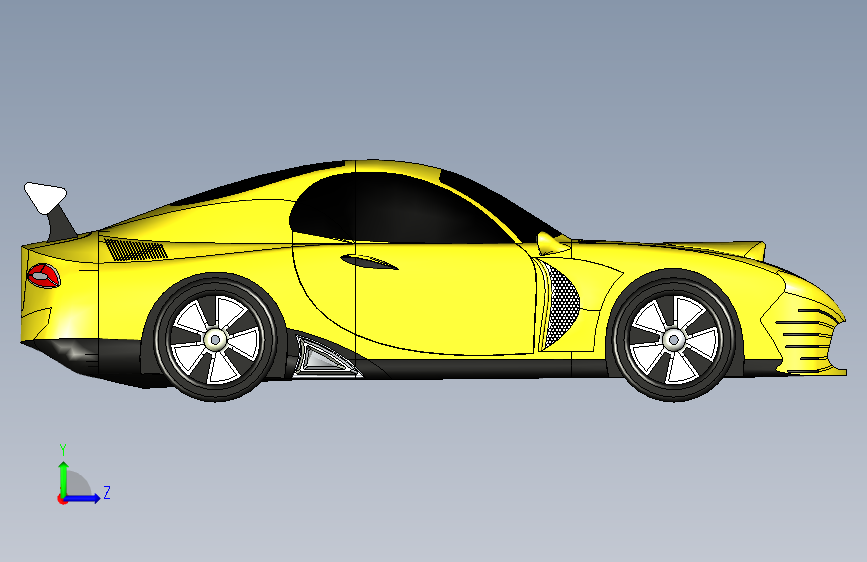Click the "Y" axis label
The width and height of the screenshot is (867, 562).
63,450
